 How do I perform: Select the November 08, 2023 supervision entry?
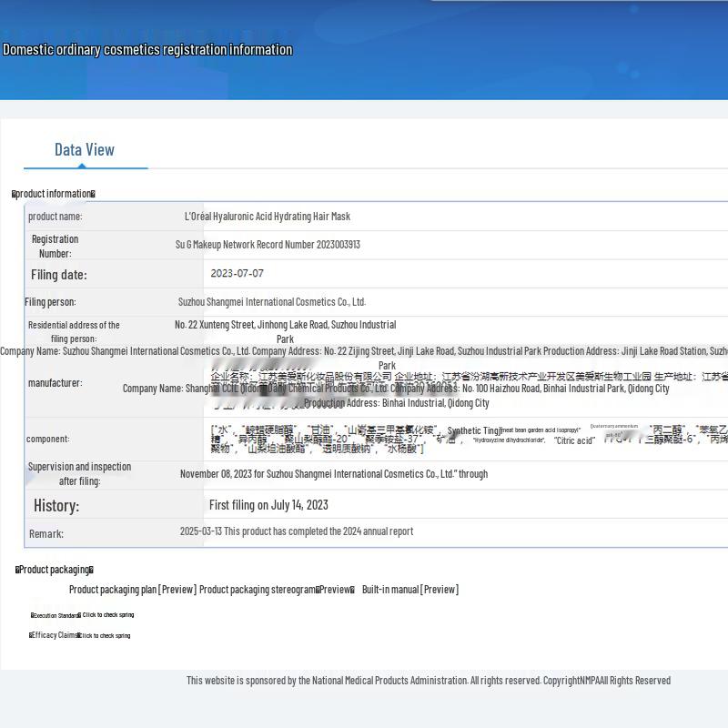click(x=333, y=474)
